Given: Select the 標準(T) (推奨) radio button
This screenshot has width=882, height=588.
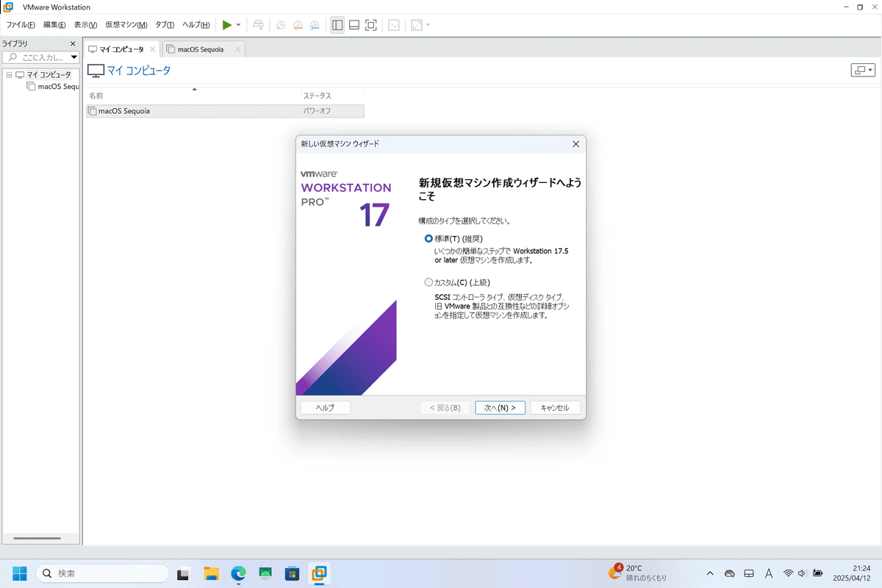Looking at the screenshot, I should (429, 239).
